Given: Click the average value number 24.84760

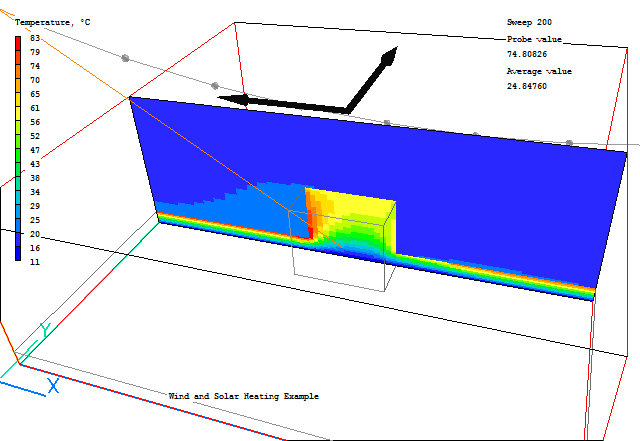Looking at the screenshot, I should coord(527,87).
